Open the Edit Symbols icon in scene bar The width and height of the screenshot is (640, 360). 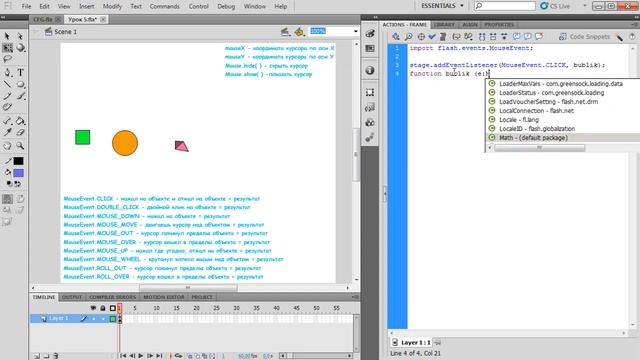coord(300,31)
